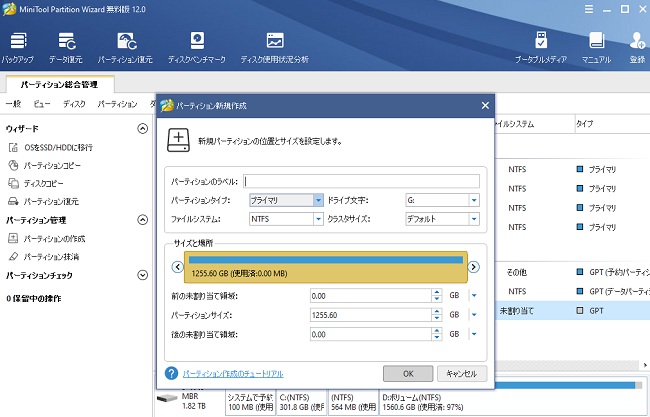Collapse the Partition Management section
Image resolution: width=650 pixels, height=417 pixels.
[142, 220]
